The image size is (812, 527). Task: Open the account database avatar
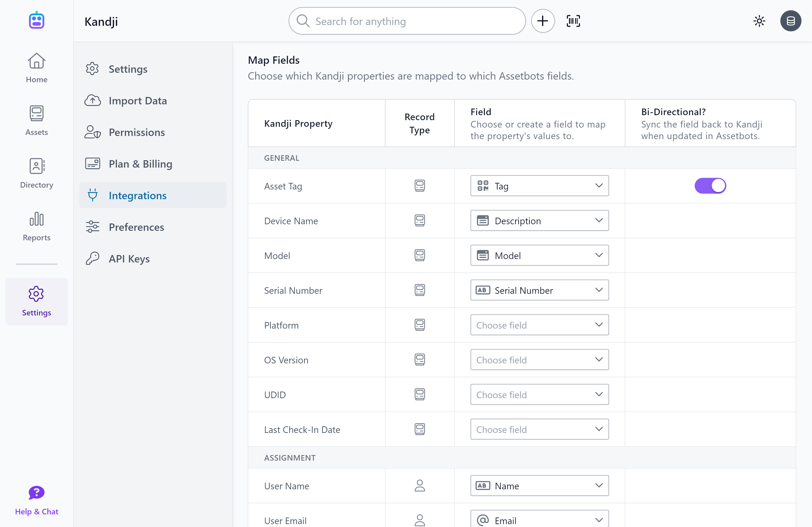click(790, 21)
